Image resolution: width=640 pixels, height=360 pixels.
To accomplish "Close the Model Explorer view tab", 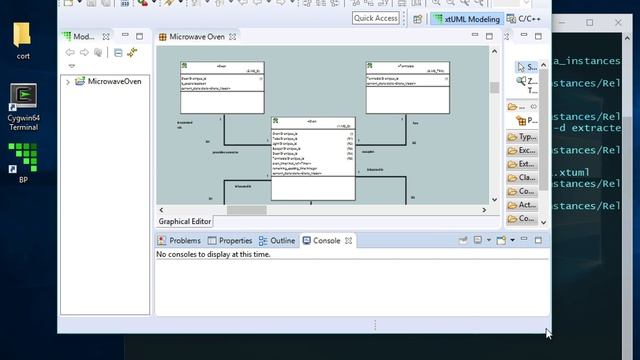I will click(x=106, y=36).
